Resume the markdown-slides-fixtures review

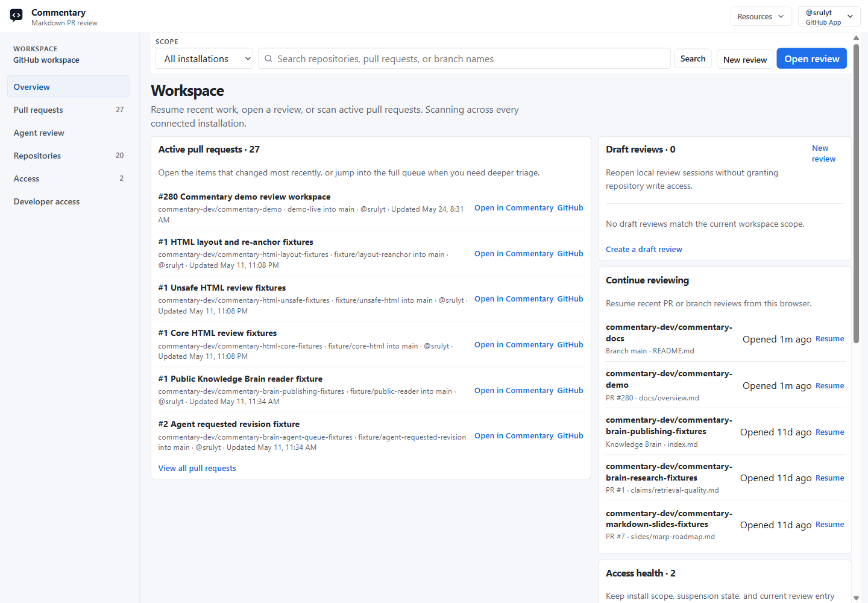coord(829,525)
